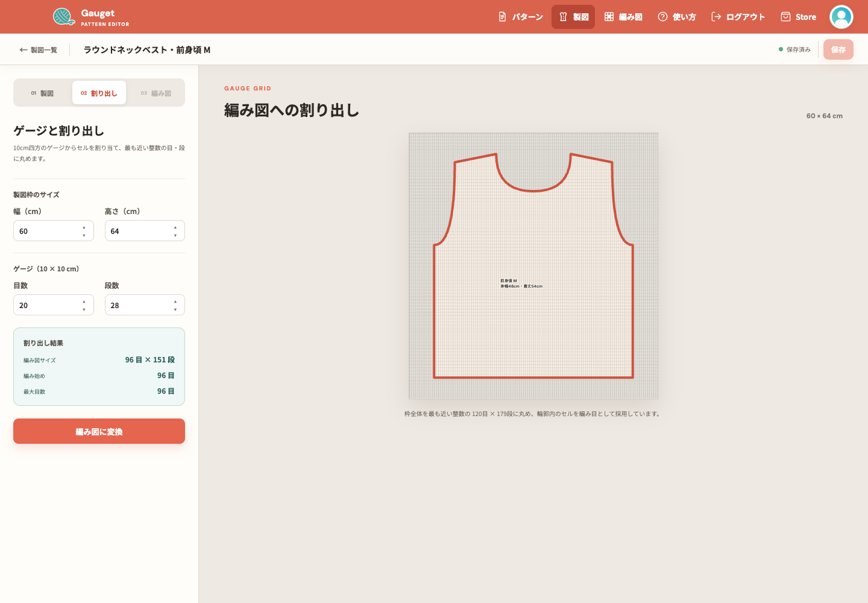This screenshot has width=868, height=603.
Task: Increase the 幅 width value
Action: tap(84, 227)
